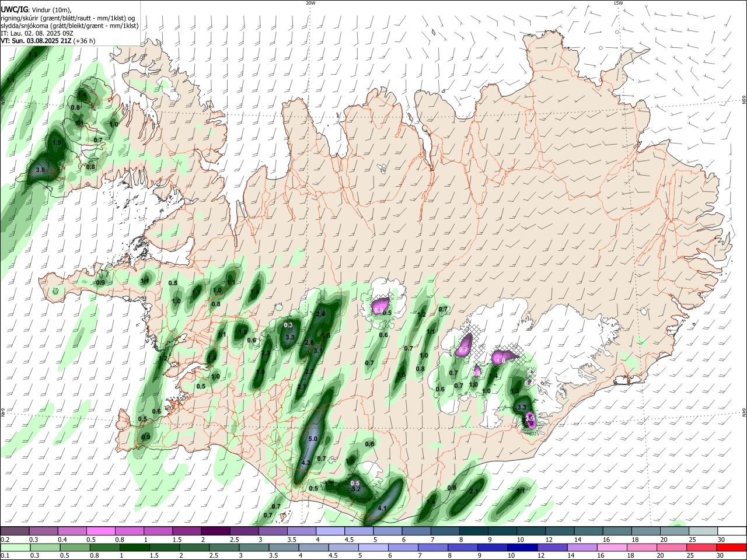
Task: Pick the darkest purple swatch starting at 2 in upper legend
Action: pyautogui.click(x=215, y=531)
